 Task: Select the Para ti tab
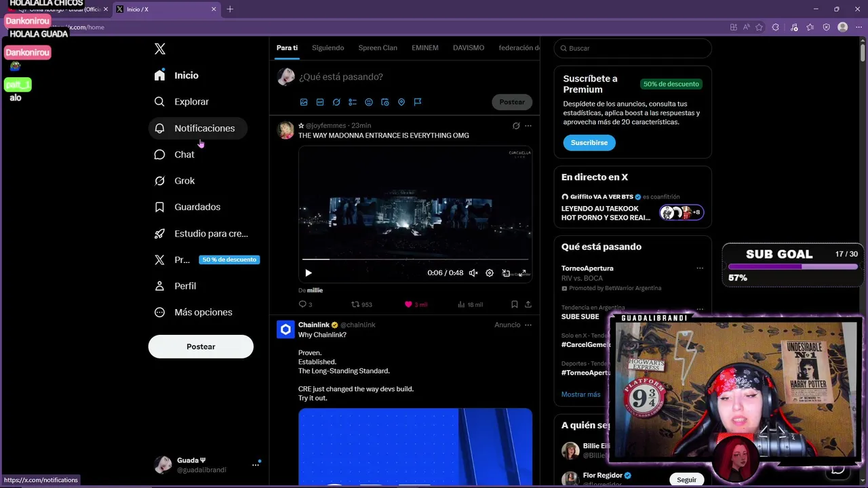tap(287, 48)
